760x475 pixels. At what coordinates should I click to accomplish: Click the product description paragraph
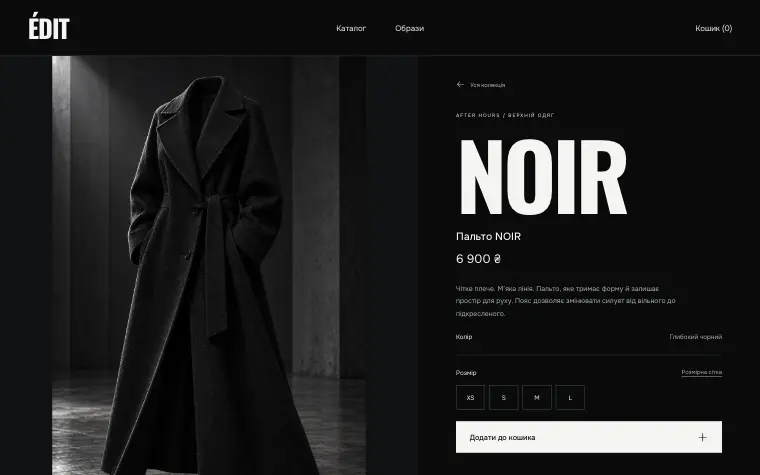click(x=565, y=301)
